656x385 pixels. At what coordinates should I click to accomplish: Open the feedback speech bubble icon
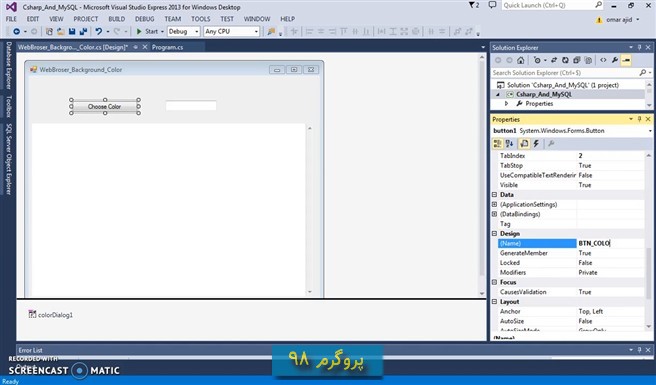pyautogui.click(x=492, y=5)
